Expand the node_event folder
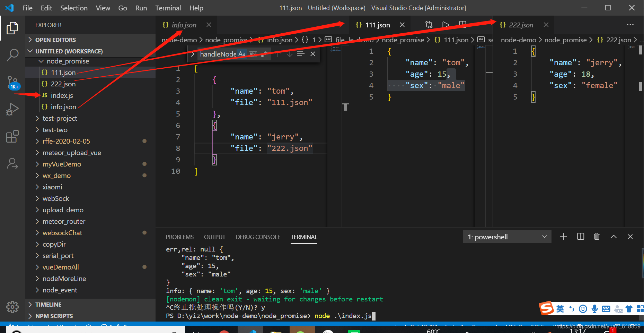 point(90,290)
